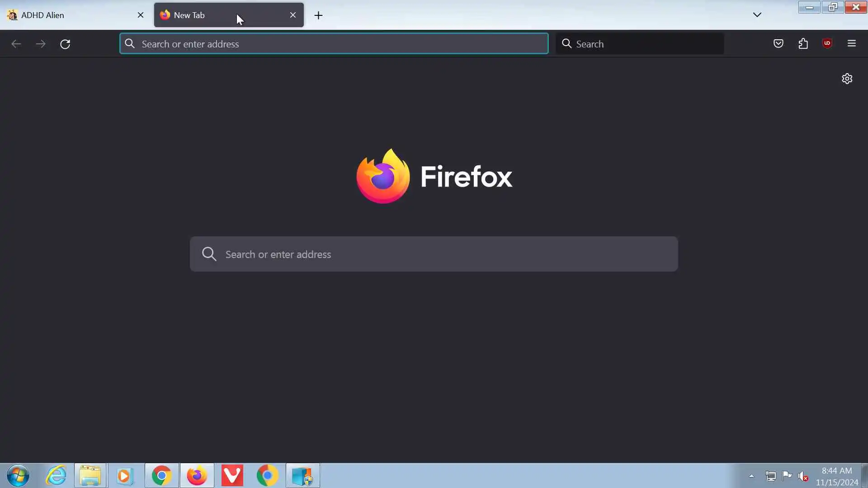The image size is (868, 488).
Task: Open the Extensions puzzle icon
Action: click(x=803, y=44)
